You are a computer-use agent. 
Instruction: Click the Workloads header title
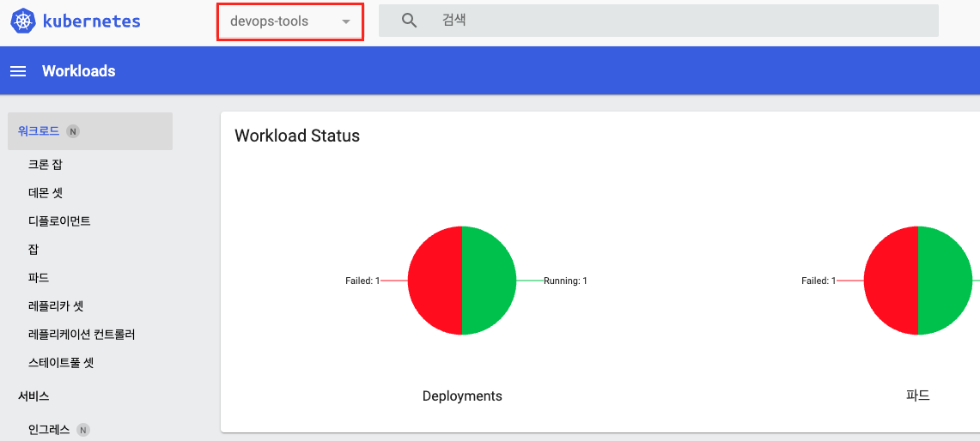pos(79,71)
